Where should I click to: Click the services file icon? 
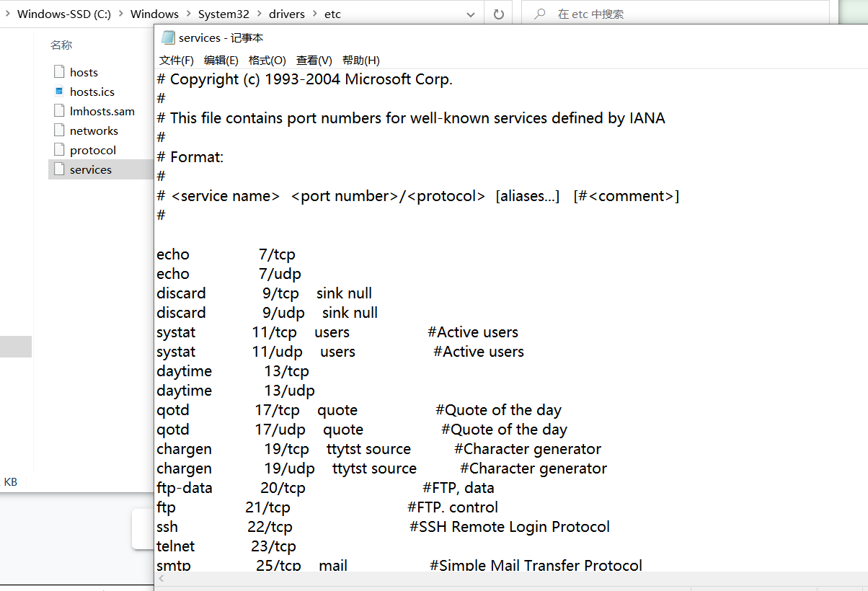click(x=59, y=169)
